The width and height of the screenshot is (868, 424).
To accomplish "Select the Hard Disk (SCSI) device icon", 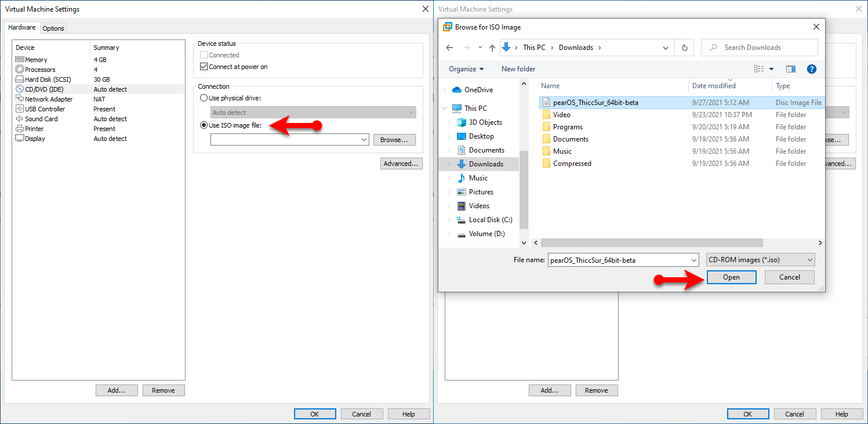I will point(20,79).
